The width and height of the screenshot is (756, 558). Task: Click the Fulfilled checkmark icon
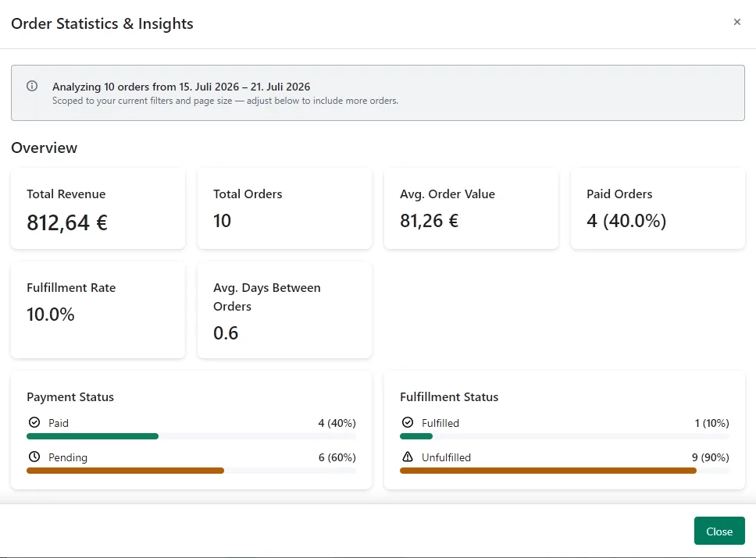[408, 422]
